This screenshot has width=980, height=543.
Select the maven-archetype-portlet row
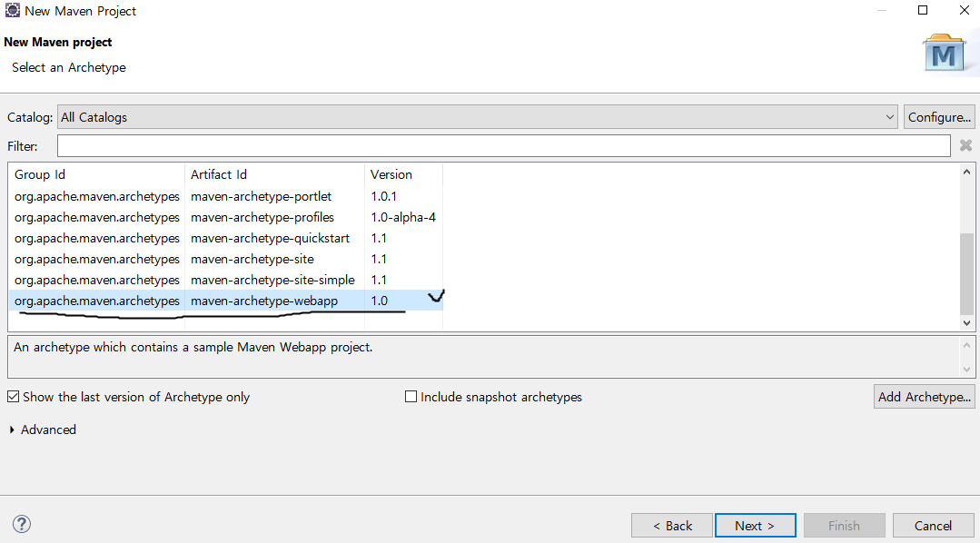225,196
